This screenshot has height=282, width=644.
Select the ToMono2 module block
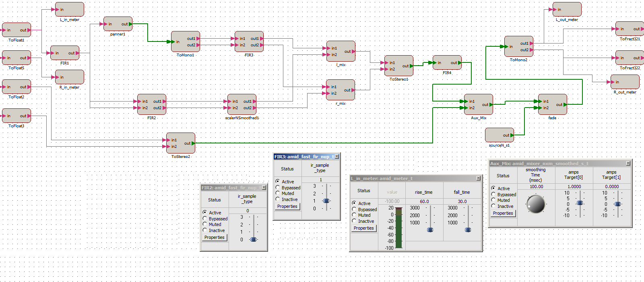519,46
